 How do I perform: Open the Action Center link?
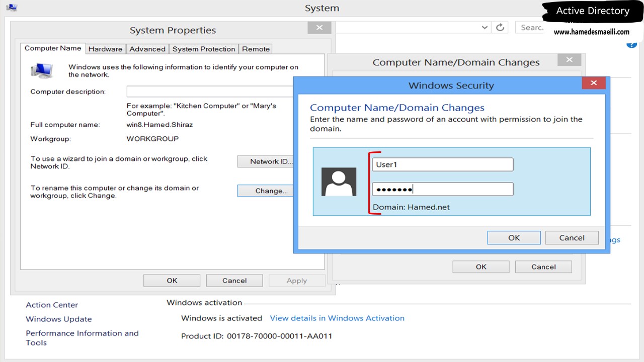(x=52, y=305)
